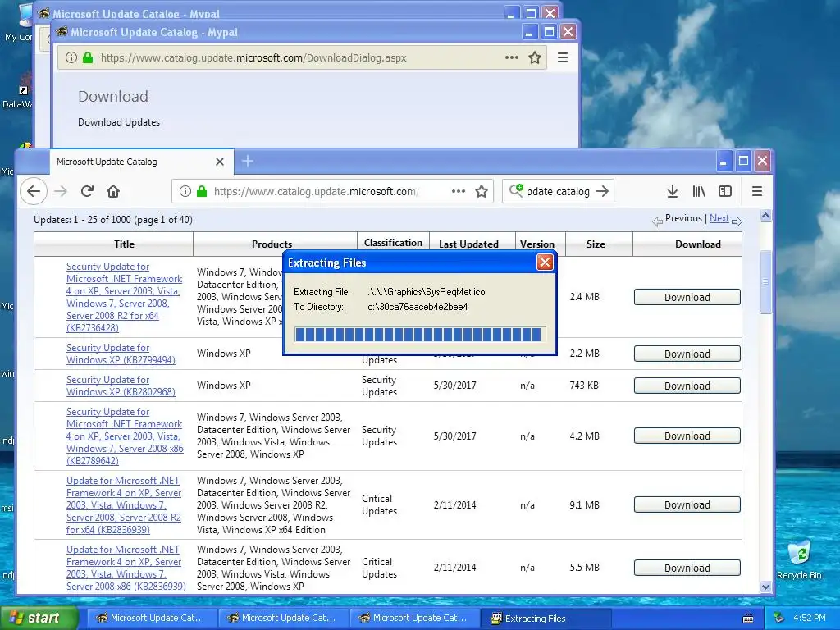Screen dimensions: 840x630
Task: Close the Microsoft Update Catalog tab
Action: (x=220, y=162)
